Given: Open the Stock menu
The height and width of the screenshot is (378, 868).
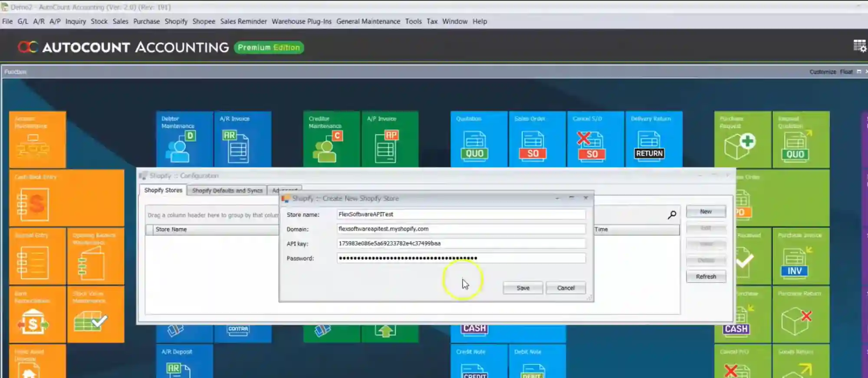Looking at the screenshot, I should tap(99, 21).
